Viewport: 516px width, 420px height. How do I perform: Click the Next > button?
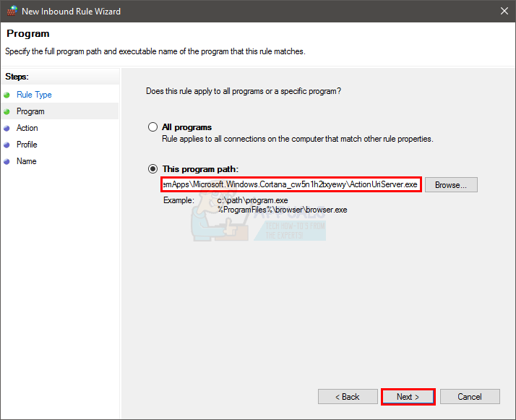(408, 397)
